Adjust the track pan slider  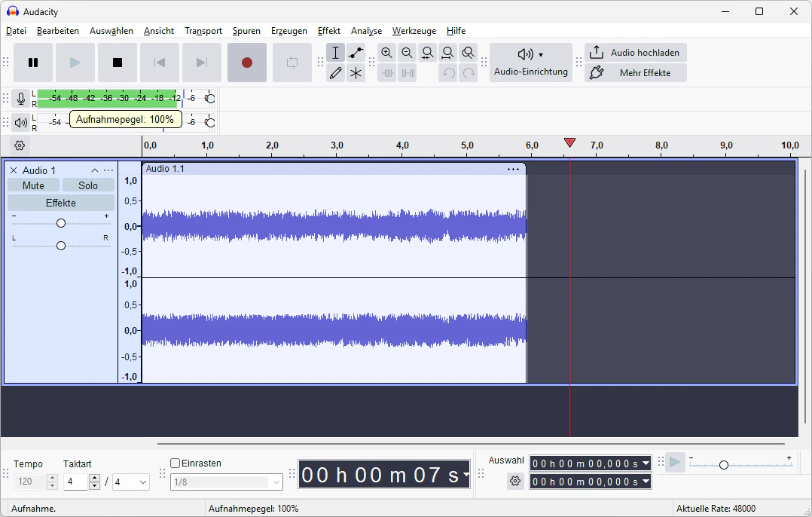click(x=60, y=246)
